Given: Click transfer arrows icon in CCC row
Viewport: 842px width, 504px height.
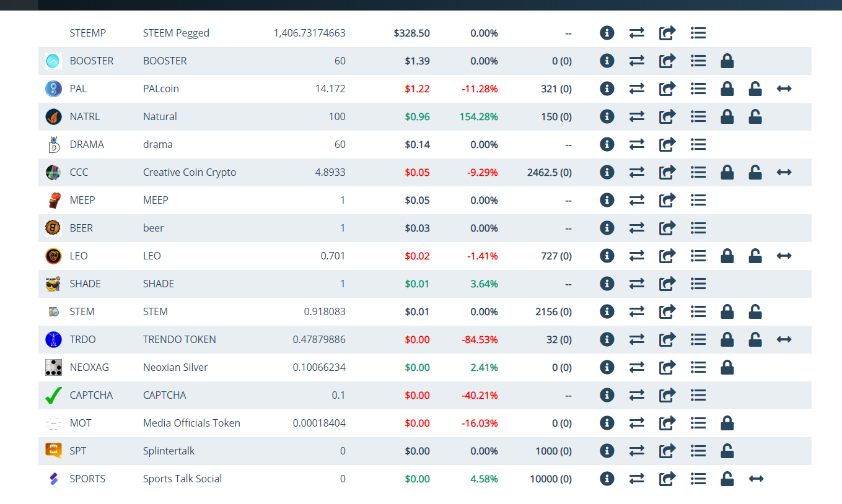Looking at the screenshot, I should [637, 172].
